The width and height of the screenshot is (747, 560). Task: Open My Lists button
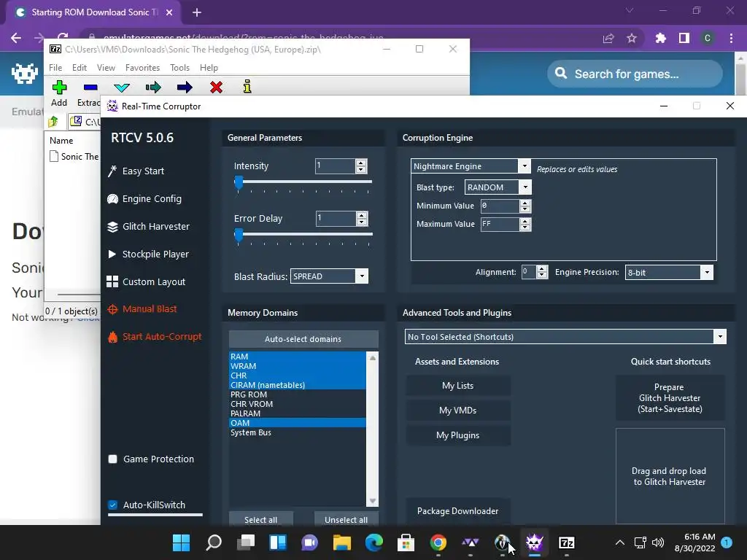[x=458, y=386]
